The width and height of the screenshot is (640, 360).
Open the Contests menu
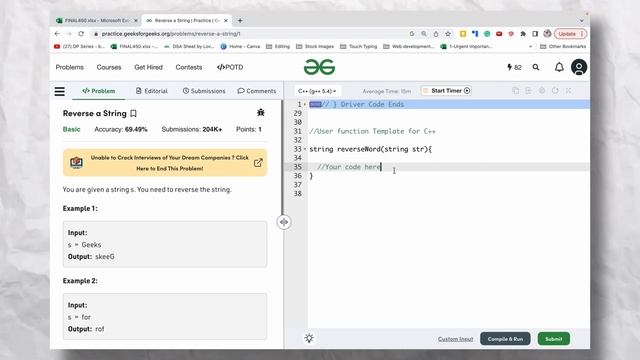pos(189,67)
